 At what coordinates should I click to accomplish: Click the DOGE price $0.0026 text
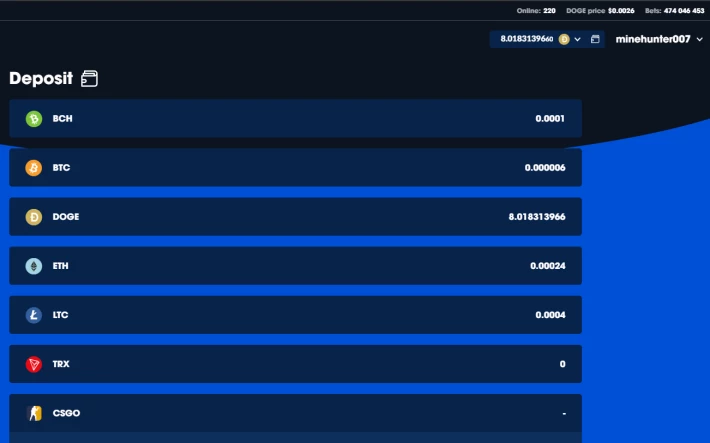(600, 10)
